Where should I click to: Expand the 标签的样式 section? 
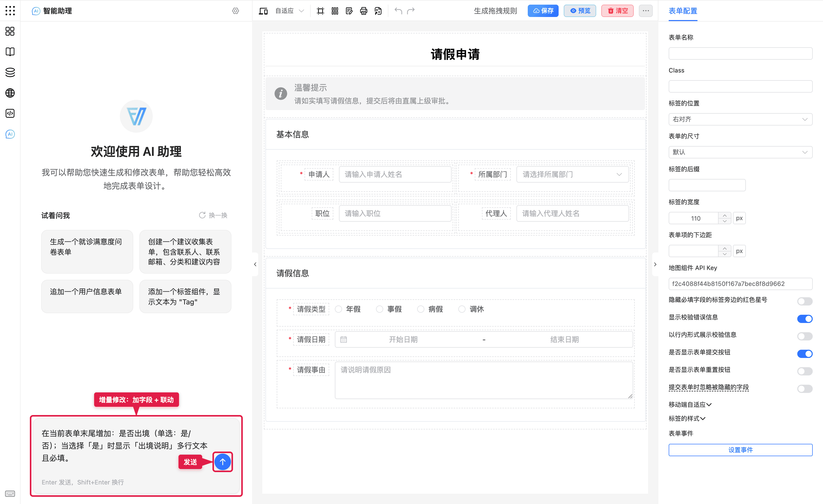687,418
